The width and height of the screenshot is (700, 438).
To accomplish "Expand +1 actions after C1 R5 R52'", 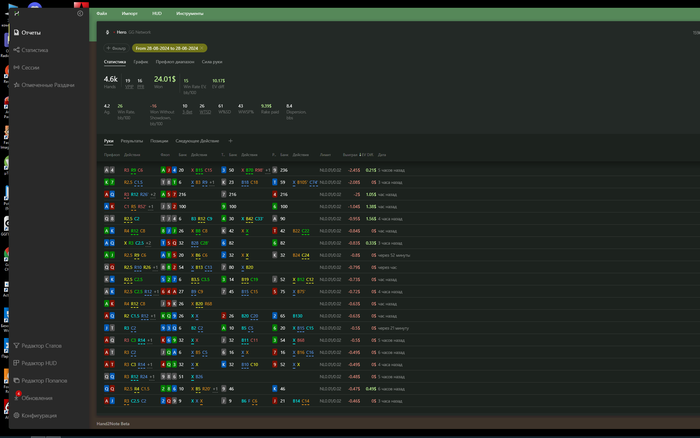I will pyautogui.click(x=150, y=206).
